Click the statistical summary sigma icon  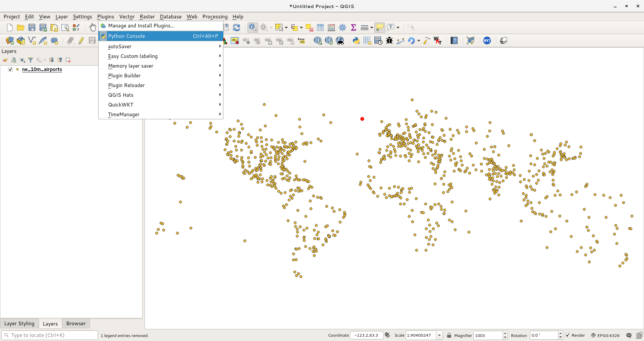click(x=353, y=27)
